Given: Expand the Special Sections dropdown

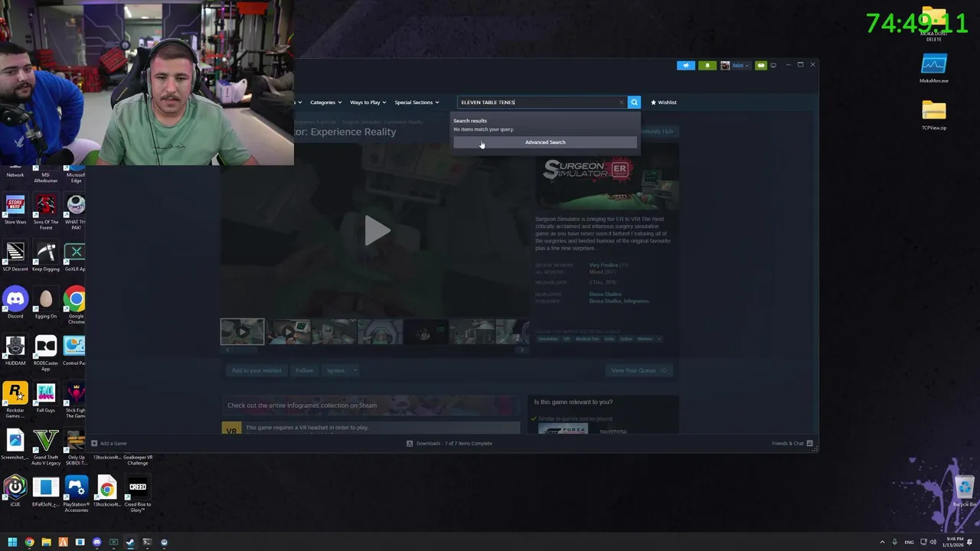Looking at the screenshot, I should [x=416, y=102].
